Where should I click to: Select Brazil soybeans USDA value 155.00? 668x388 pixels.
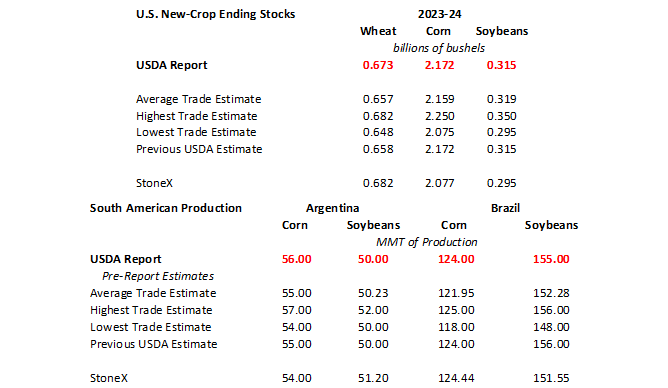[x=551, y=259]
